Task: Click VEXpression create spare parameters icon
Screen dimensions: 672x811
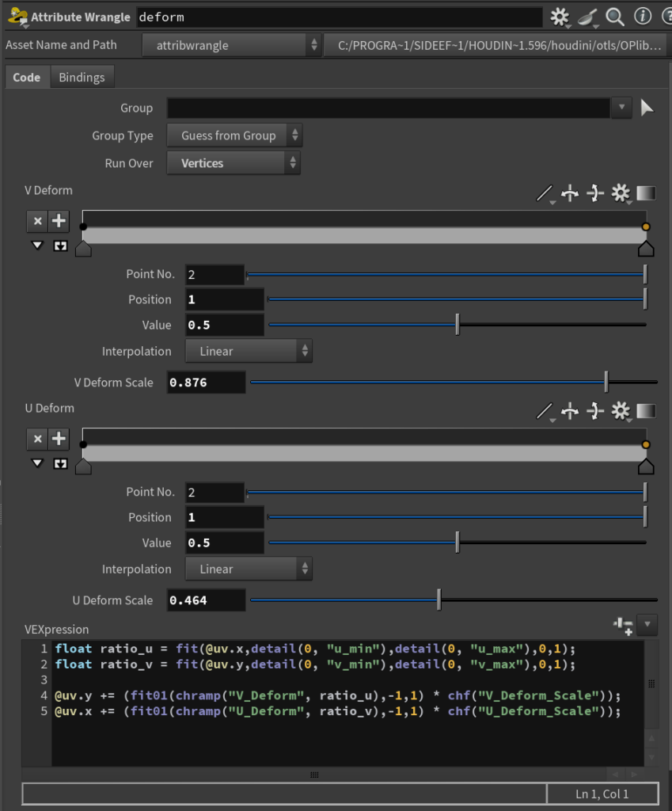Action: coord(623,626)
